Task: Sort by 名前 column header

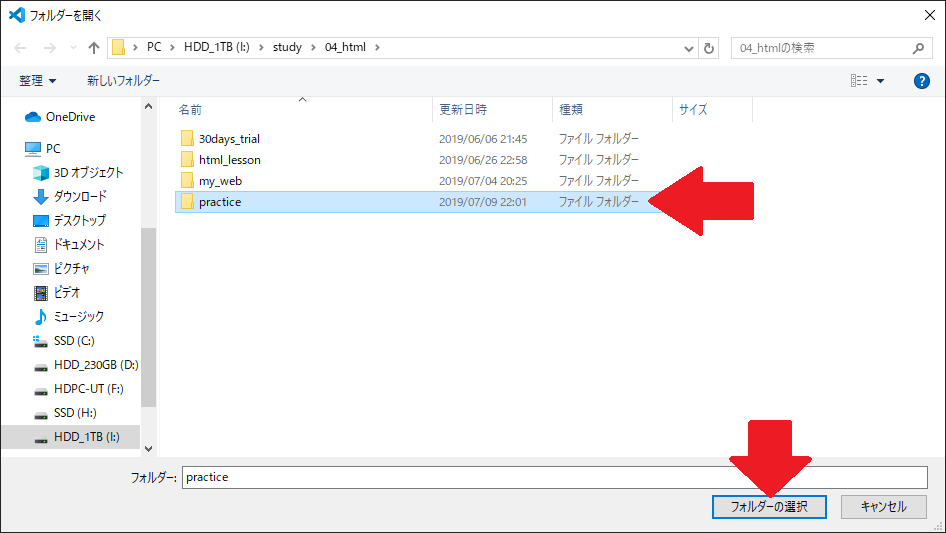Action: 190,110
